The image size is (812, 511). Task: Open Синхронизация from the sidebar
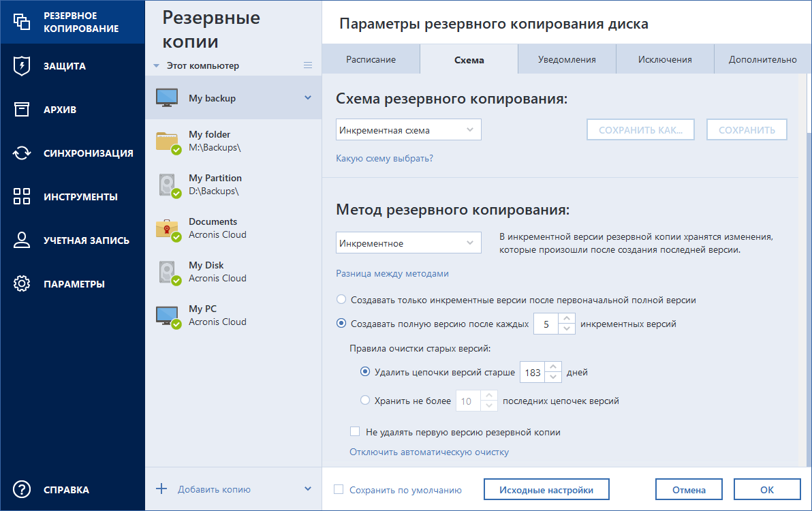point(22,153)
